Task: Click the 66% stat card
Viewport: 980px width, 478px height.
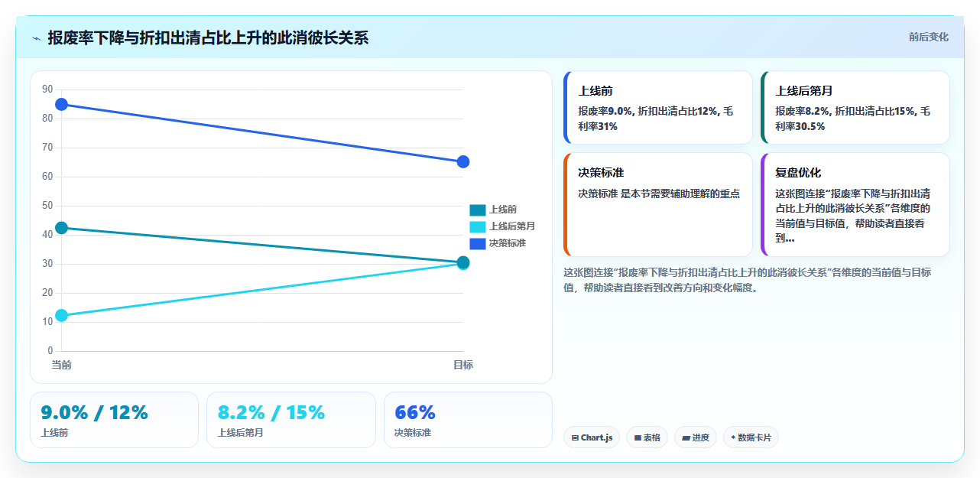Action: coord(468,420)
